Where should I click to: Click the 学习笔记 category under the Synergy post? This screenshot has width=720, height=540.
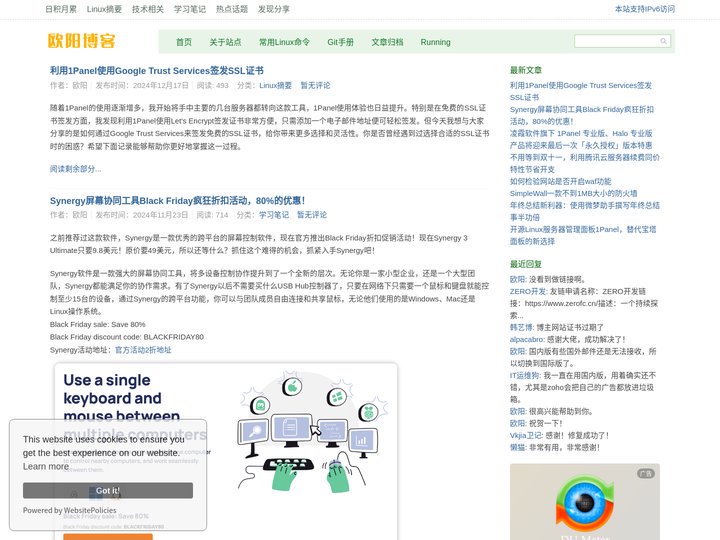[x=274, y=215]
